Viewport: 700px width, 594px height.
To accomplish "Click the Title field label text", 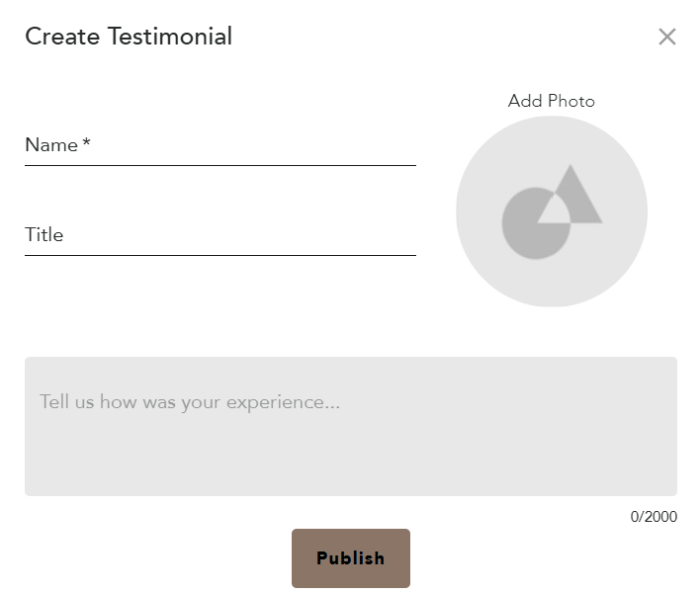I will tap(44, 235).
